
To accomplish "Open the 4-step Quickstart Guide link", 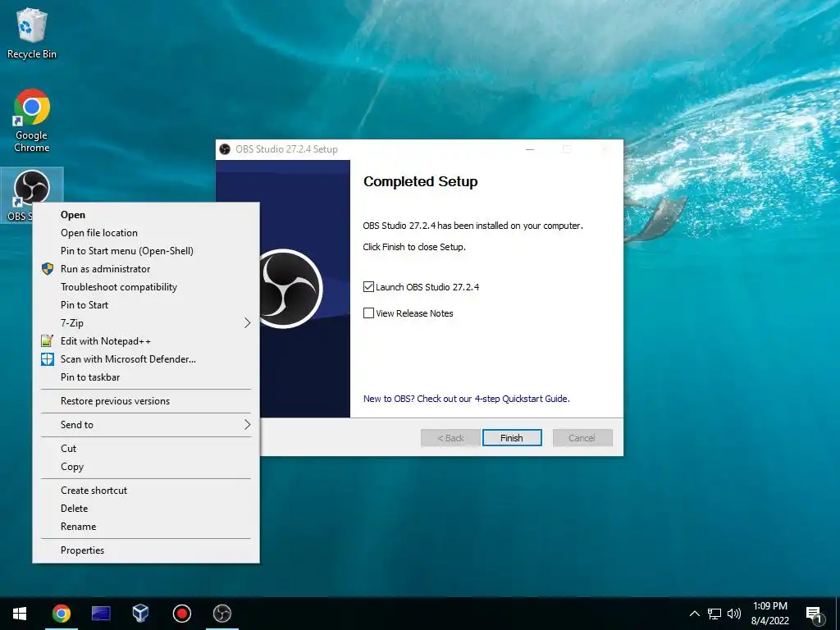I will click(466, 399).
